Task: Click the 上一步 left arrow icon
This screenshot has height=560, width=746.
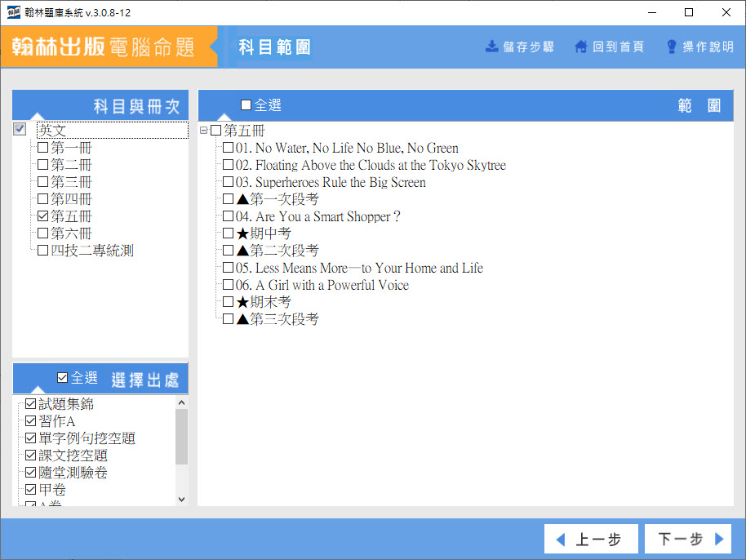Action: pos(561,540)
